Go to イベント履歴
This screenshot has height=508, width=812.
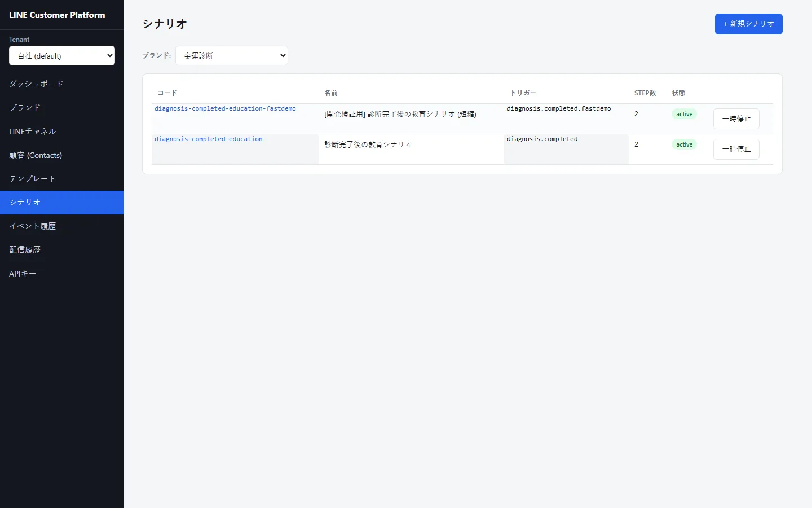tap(62, 226)
